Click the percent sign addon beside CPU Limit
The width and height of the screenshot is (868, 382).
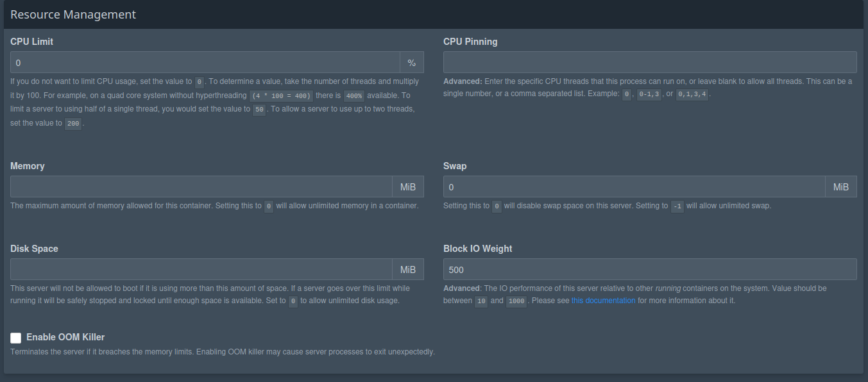pos(412,63)
